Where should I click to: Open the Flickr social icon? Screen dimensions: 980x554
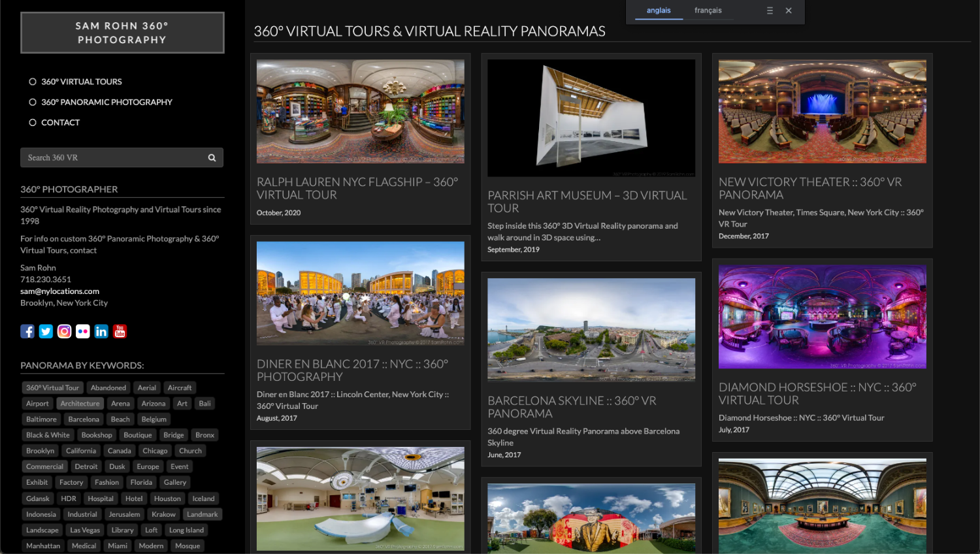click(83, 331)
